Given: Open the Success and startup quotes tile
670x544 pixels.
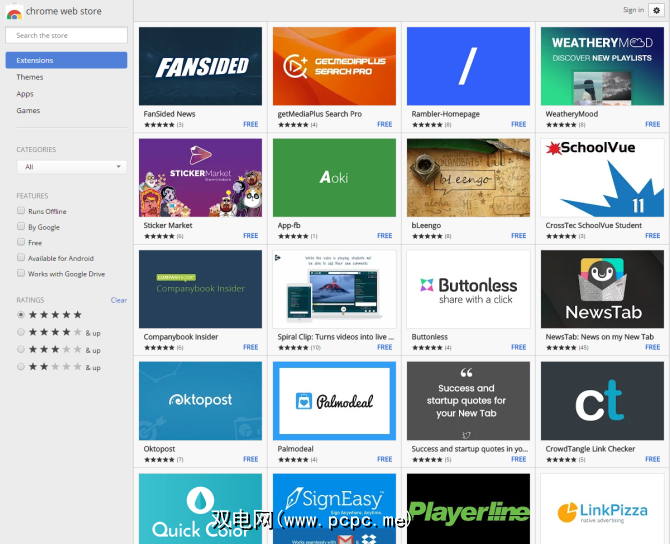Looking at the screenshot, I should coord(468,401).
